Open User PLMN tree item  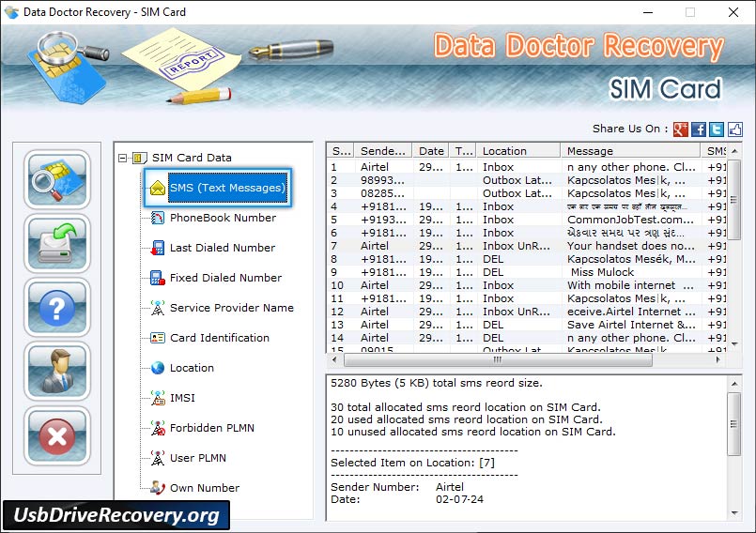[x=197, y=458]
